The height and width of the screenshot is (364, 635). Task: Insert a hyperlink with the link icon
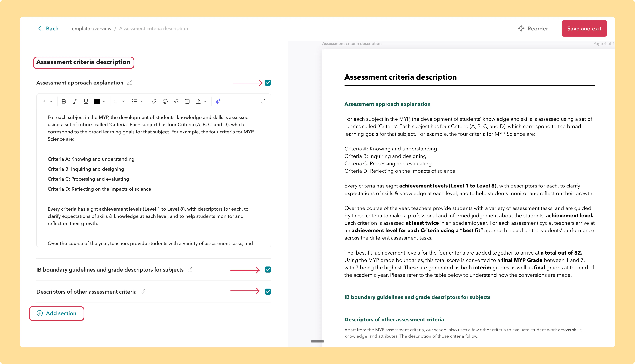[154, 102]
